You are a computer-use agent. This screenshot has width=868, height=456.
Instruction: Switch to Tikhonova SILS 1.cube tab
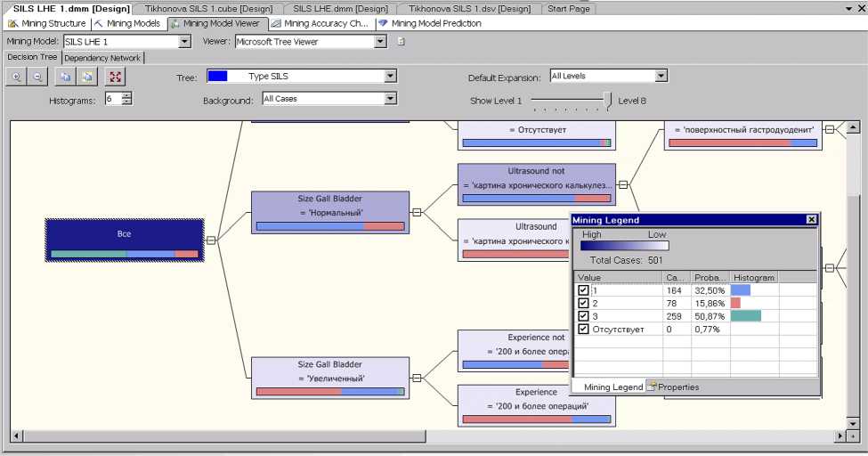tap(208, 9)
